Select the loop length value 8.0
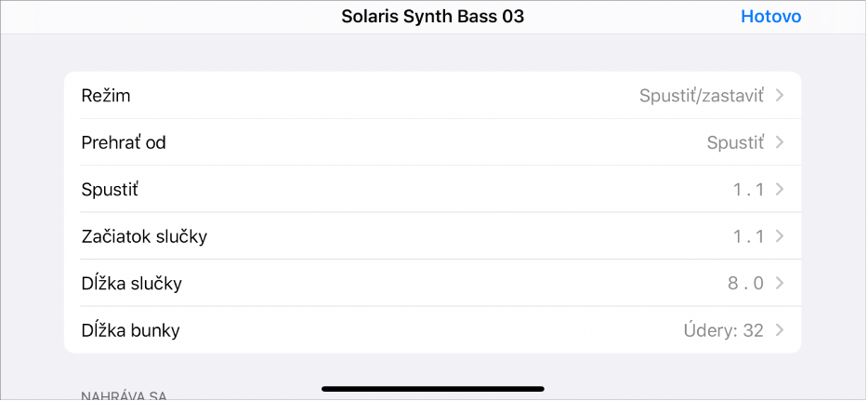 tap(745, 283)
